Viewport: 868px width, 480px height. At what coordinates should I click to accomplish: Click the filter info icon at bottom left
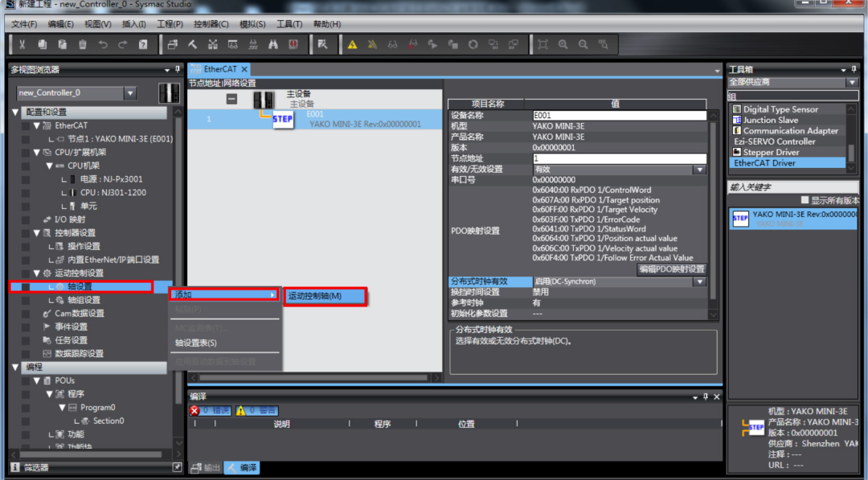click(15, 467)
